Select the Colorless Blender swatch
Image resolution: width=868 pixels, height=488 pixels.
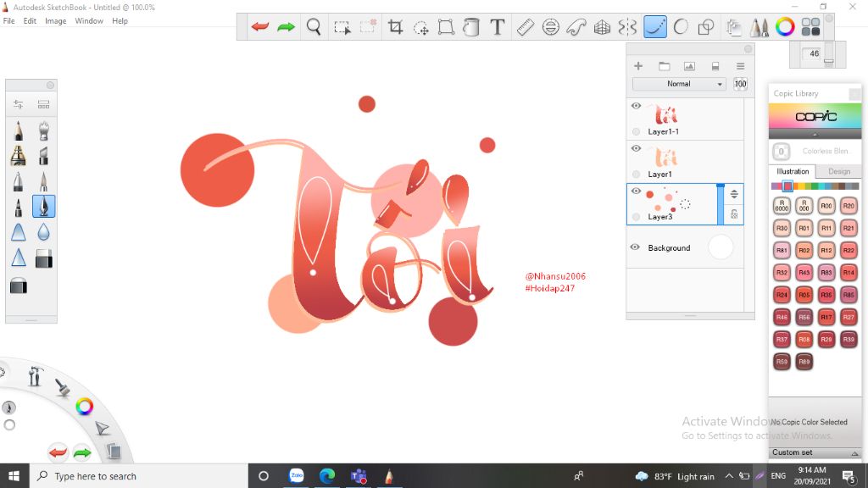click(x=781, y=151)
